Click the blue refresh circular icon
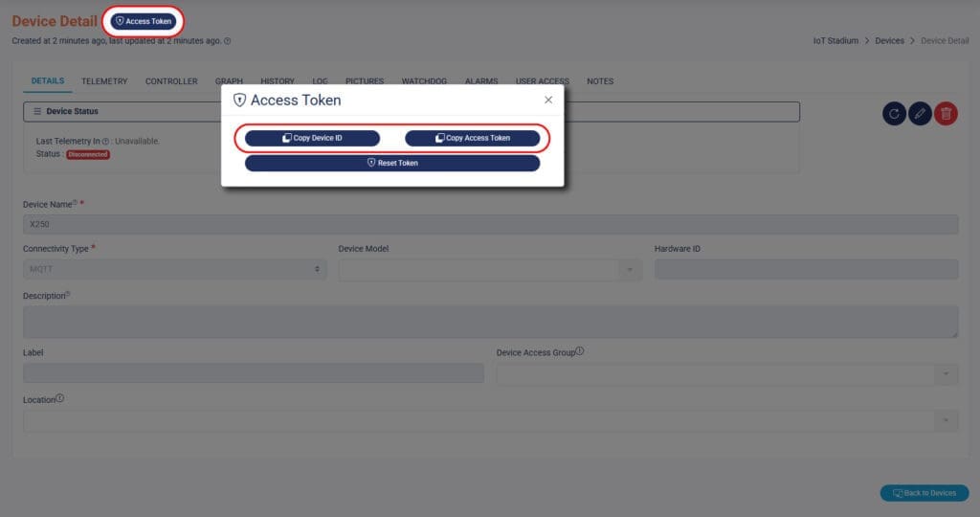The height and width of the screenshot is (517, 980). (x=894, y=114)
